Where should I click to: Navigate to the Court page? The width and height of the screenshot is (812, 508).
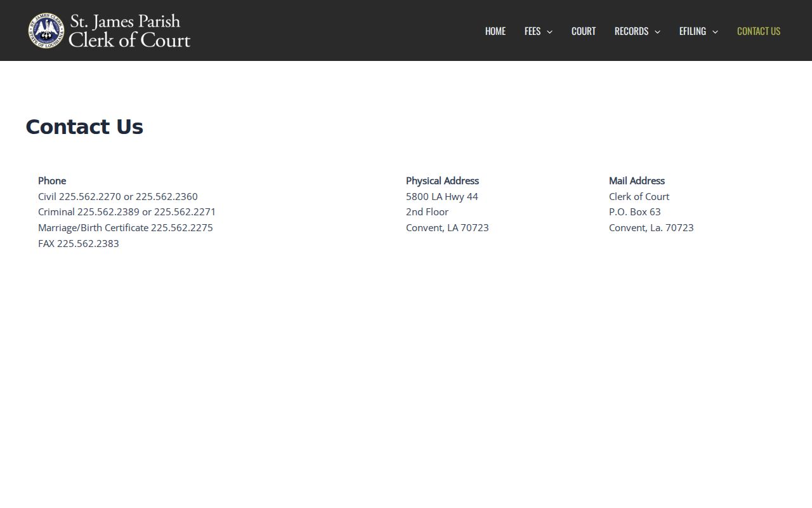[x=584, y=31]
